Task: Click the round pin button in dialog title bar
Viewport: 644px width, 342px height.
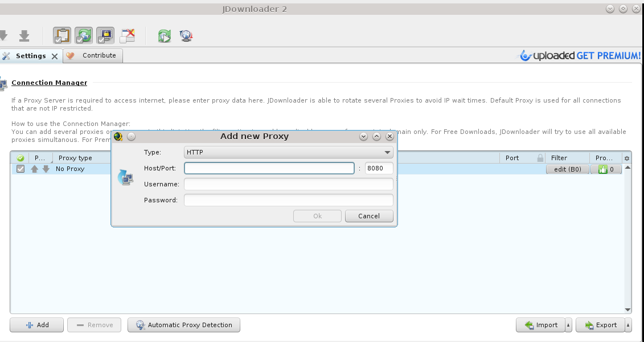Action: coord(131,136)
